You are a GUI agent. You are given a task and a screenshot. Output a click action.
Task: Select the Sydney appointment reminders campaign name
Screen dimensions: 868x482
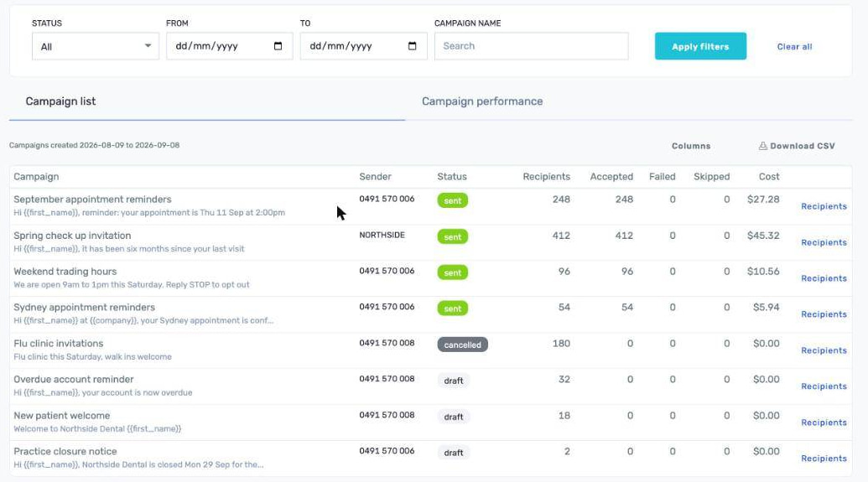[x=84, y=307]
